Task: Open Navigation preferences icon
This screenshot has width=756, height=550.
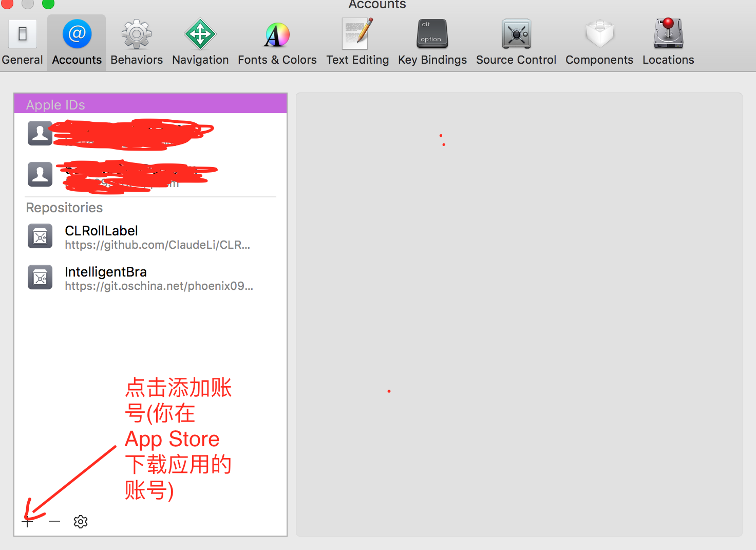Action: [200, 34]
